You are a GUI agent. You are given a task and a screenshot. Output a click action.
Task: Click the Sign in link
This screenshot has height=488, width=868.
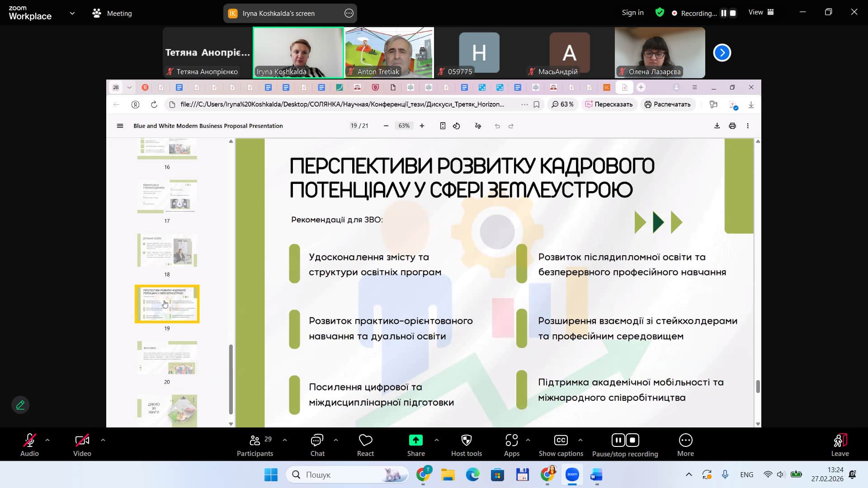point(632,13)
